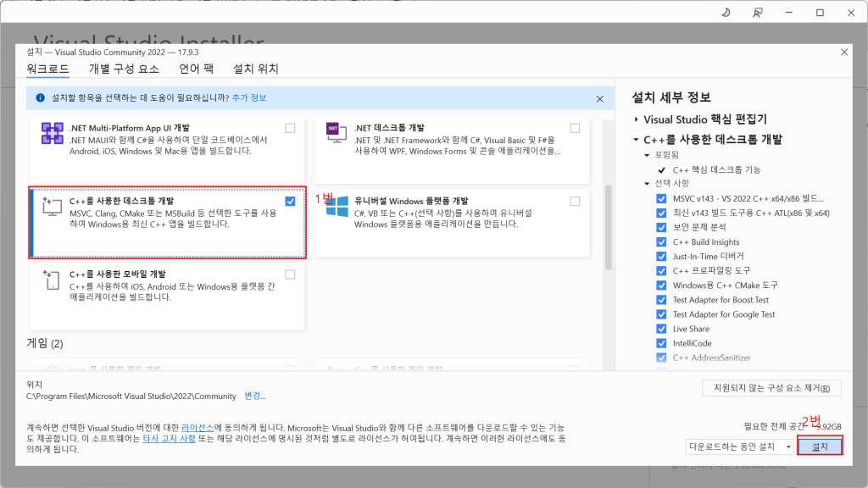Uncheck C++ Build Insights option
The image size is (868, 488).
(661, 241)
